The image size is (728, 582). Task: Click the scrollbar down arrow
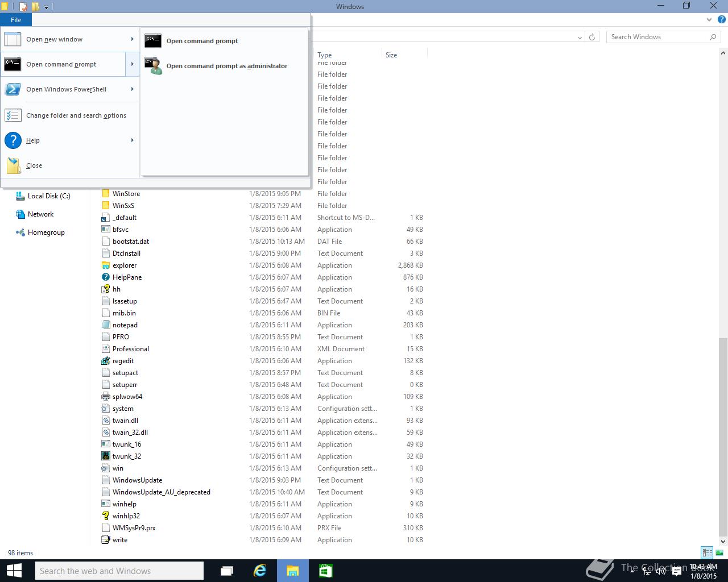[723, 541]
